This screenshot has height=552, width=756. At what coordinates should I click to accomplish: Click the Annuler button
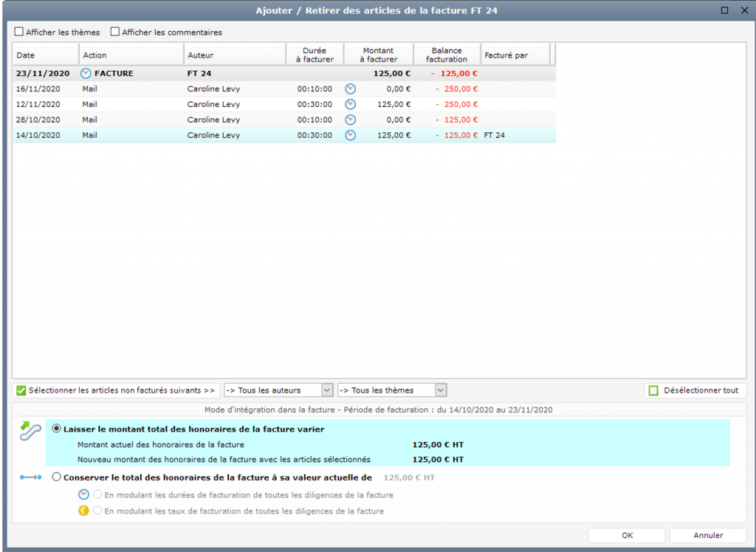pyautogui.click(x=707, y=536)
